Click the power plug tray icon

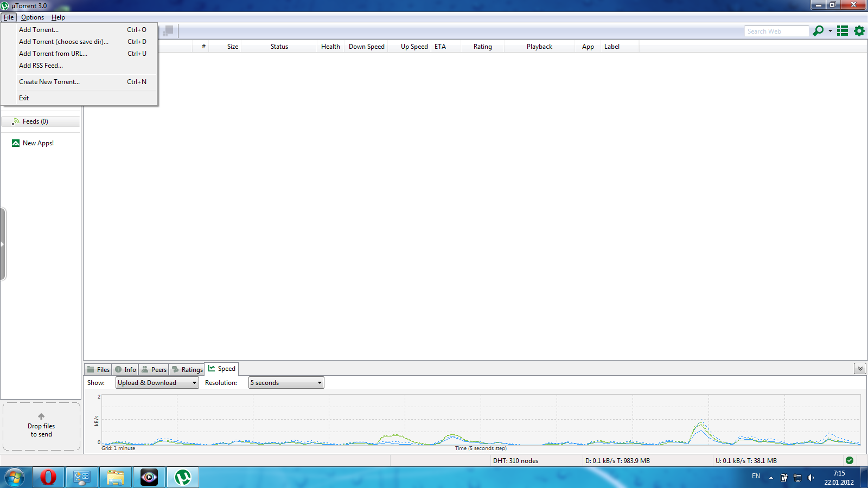pyautogui.click(x=784, y=478)
